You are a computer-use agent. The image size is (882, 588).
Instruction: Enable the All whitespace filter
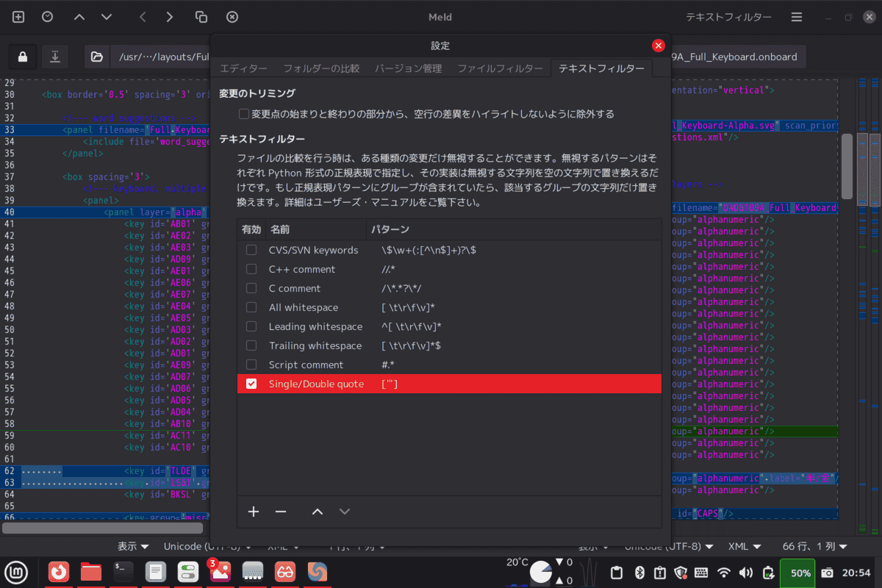coord(251,307)
